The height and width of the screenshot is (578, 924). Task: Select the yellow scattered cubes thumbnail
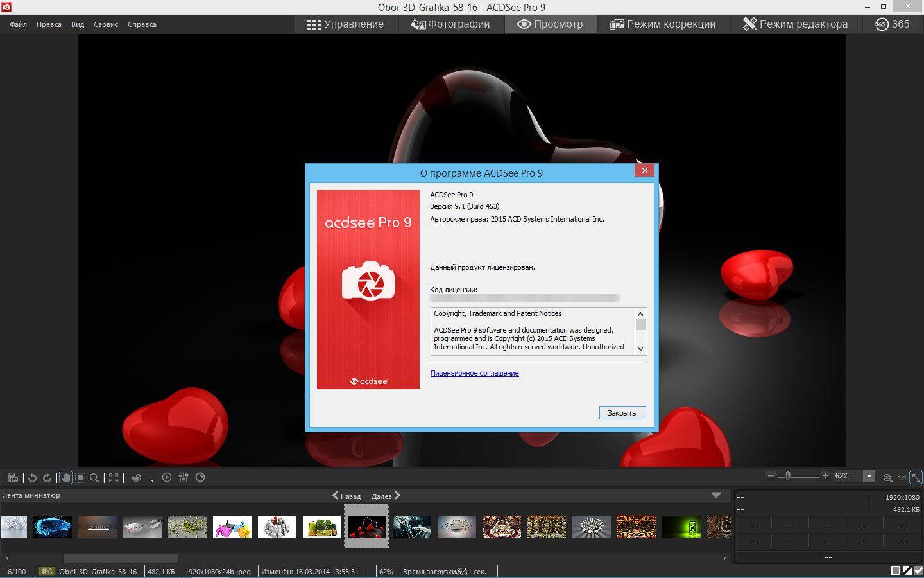[187, 527]
